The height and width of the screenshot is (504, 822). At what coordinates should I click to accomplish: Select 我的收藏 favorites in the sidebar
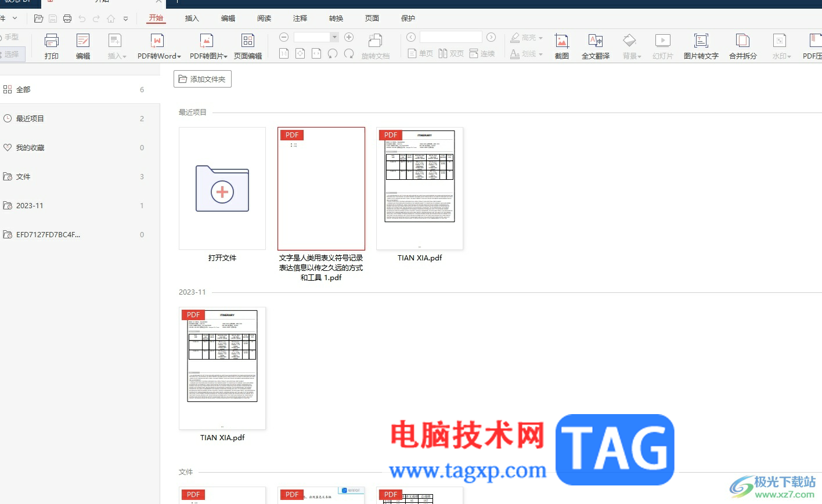pos(79,147)
